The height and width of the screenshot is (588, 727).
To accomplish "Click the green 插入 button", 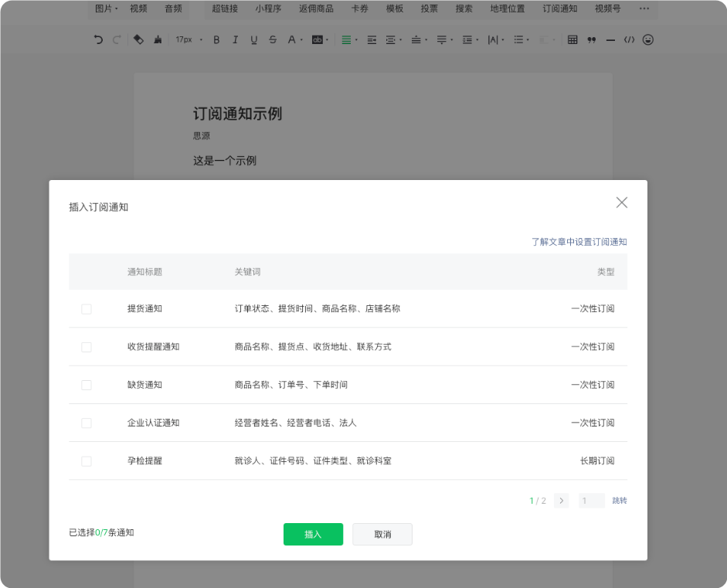I will tap(313, 535).
